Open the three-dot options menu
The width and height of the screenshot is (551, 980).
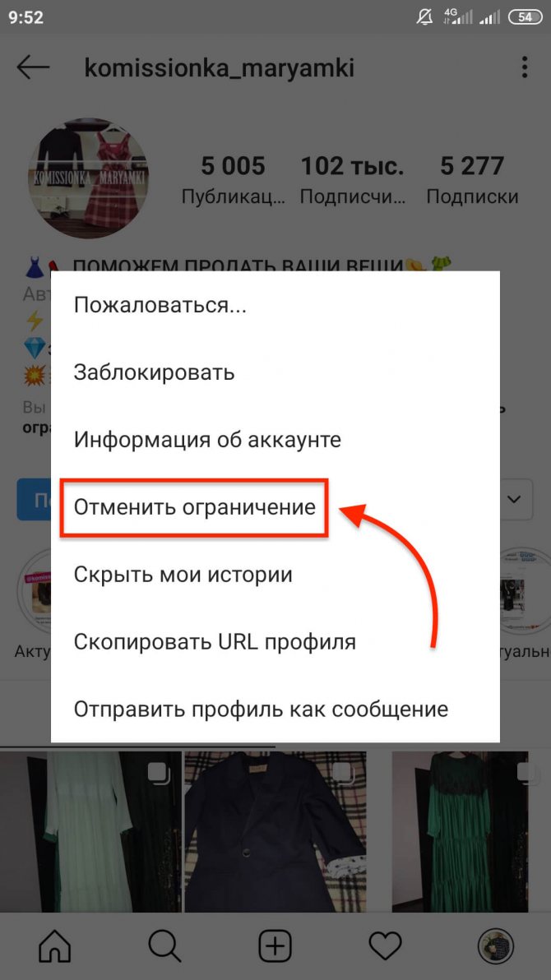(x=524, y=67)
